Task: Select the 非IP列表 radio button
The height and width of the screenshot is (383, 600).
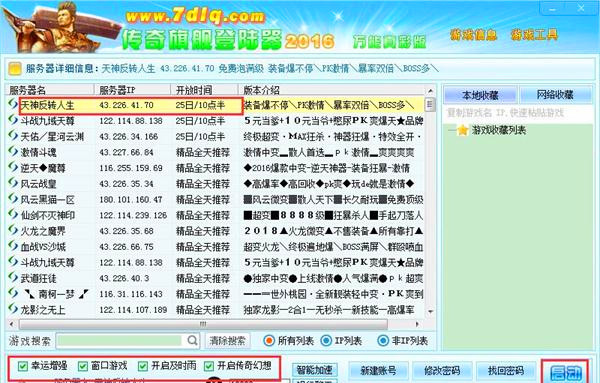Action: [383, 341]
